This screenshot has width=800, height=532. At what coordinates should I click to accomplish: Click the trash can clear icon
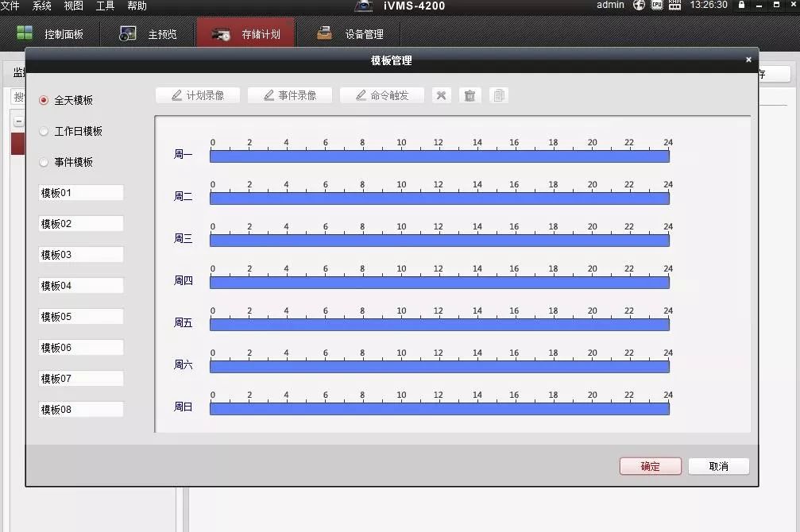click(470, 95)
